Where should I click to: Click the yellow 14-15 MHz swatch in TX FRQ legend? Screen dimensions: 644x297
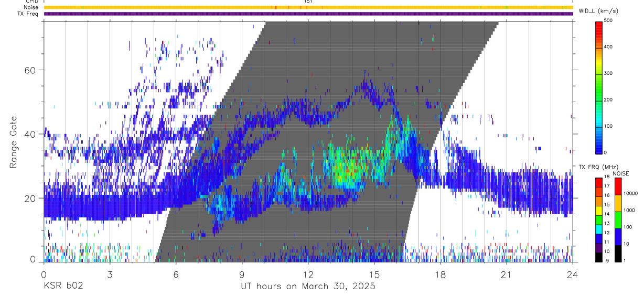tap(599, 211)
